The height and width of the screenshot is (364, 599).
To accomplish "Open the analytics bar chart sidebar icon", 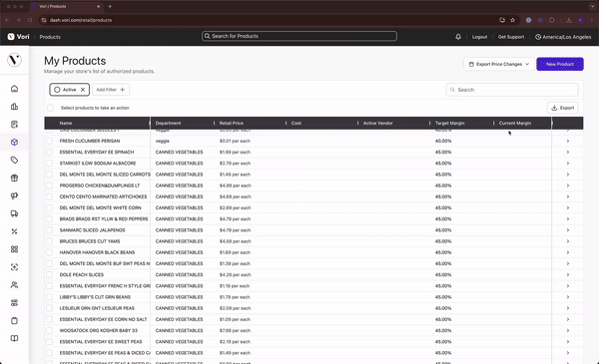I will (x=14, y=107).
